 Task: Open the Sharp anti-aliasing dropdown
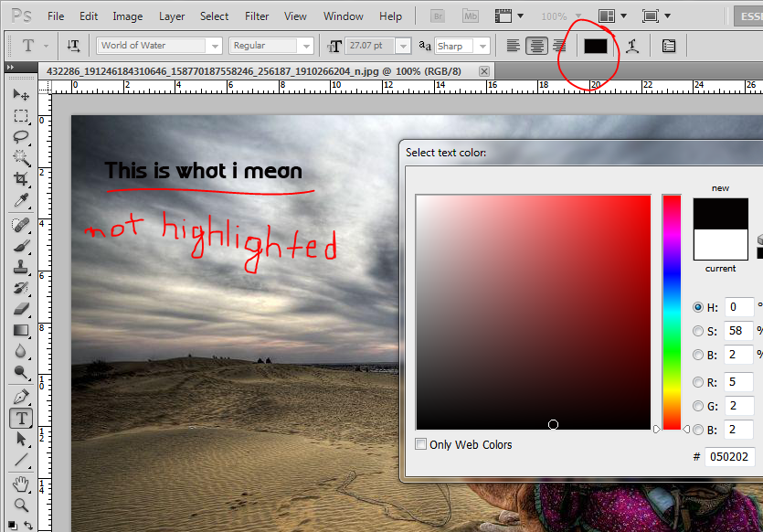coord(484,45)
